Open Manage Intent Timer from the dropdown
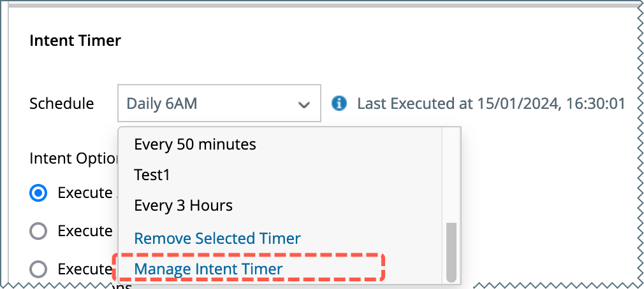The height and width of the screenshot is (289, 644). click(x=208, y=269)
